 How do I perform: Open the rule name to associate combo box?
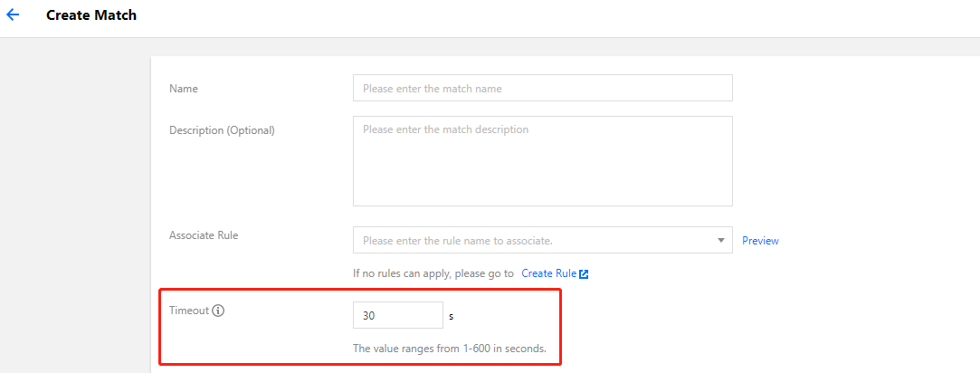pos(543,240)
